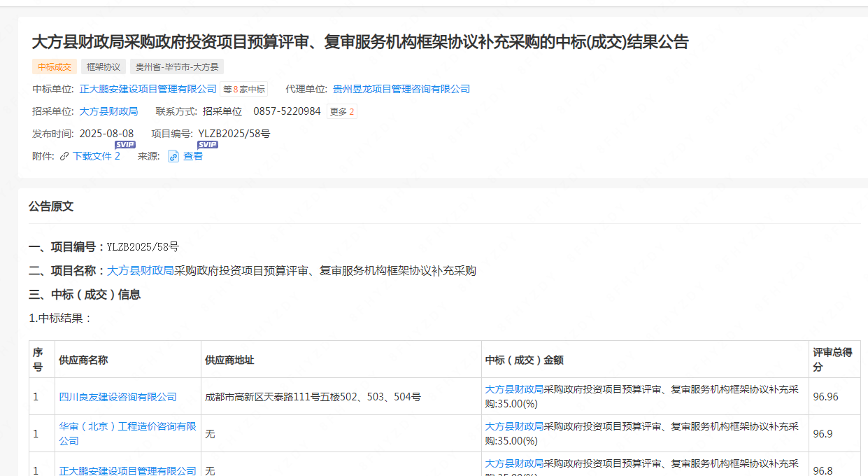Click the 贵州省-毕节市-大方县 region tag
868x476 pixels.
(177, 67)
